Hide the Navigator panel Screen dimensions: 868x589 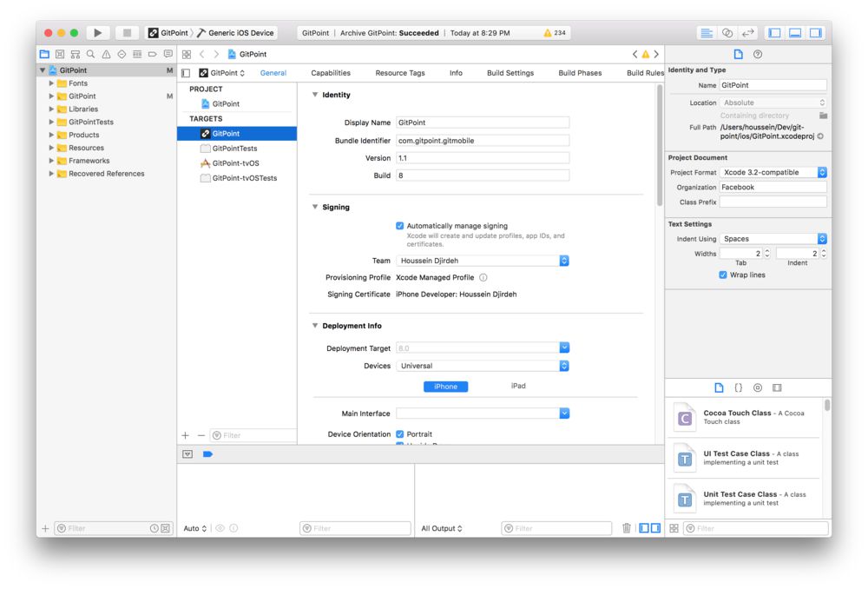coord(774,33)
